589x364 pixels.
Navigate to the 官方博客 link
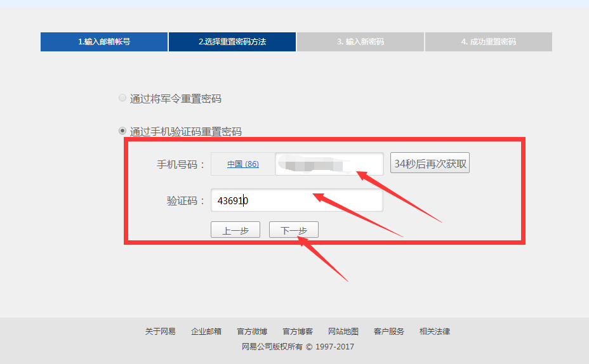coord(298,332)
